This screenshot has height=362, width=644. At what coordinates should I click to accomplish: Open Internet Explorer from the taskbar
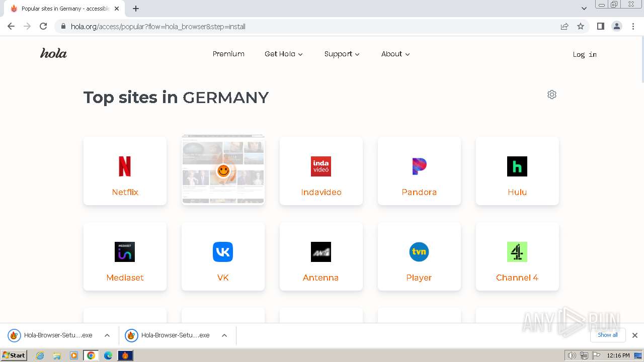(x=40, y=355)
